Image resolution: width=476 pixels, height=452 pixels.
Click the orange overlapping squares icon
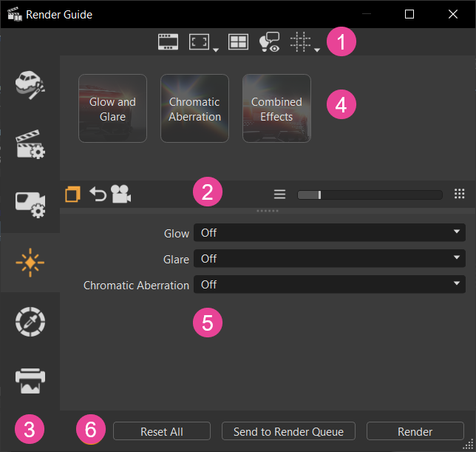coord(73,194)
